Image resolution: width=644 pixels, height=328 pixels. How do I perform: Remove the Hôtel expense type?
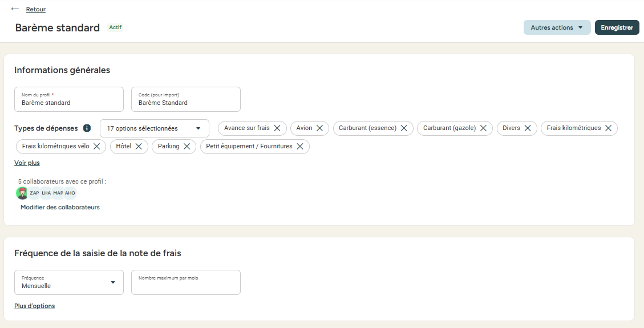(139, 146)
